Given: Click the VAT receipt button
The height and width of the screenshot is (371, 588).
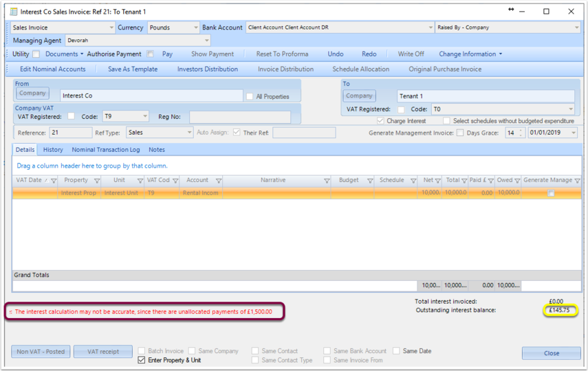Looking at the screenshot, I should pyautogui.click(x=103, y=352).
